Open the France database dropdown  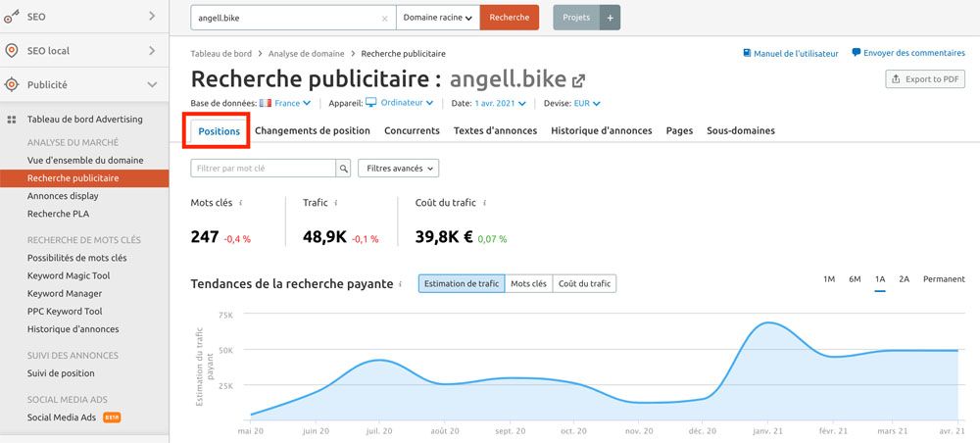(292, 103)
